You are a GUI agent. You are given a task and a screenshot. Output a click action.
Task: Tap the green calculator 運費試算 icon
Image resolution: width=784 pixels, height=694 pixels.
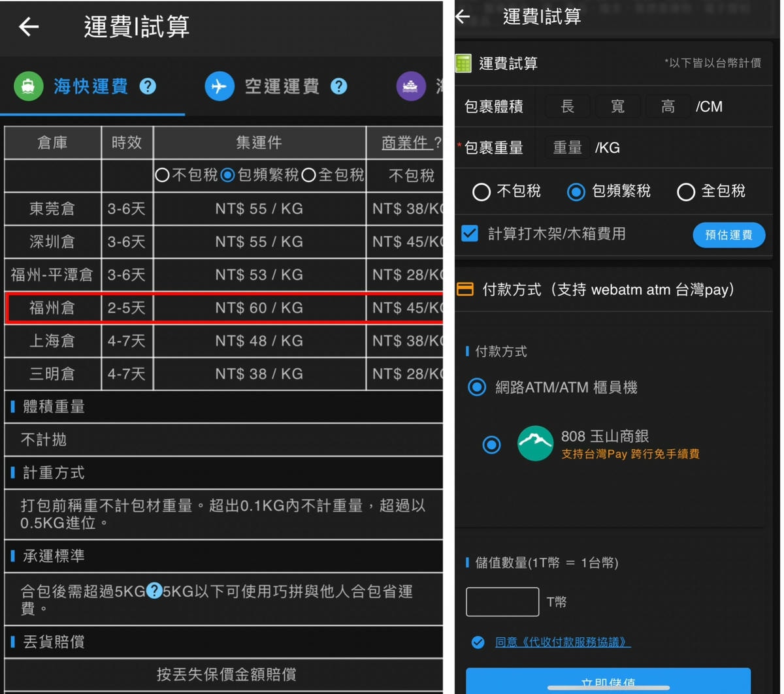pos(463,63)
